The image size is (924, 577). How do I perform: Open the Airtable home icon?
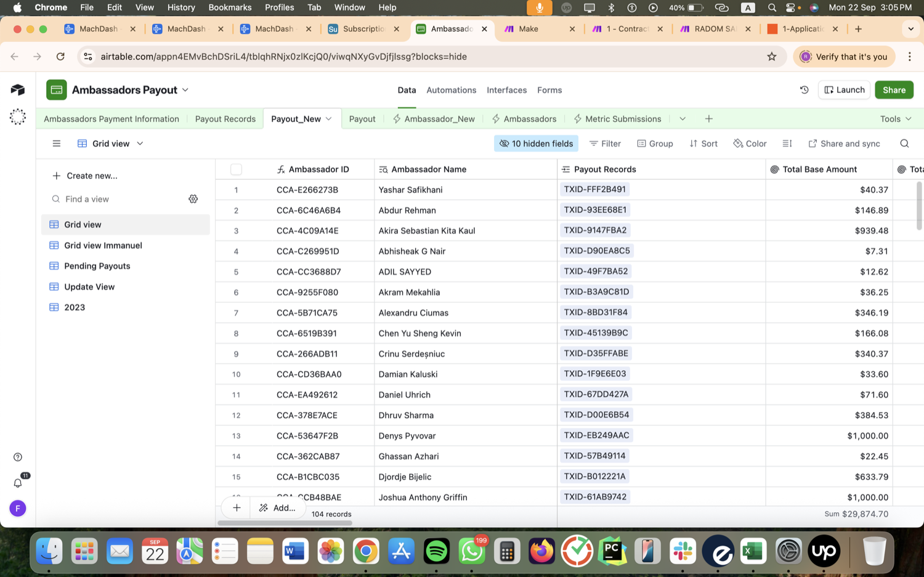[x=18, y=90]
